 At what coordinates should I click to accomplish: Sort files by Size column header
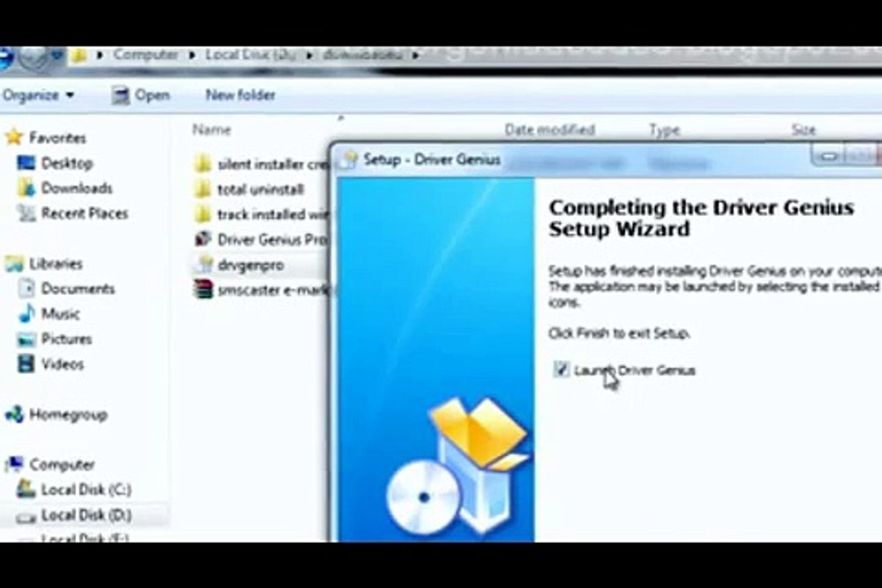click(804, 130)
